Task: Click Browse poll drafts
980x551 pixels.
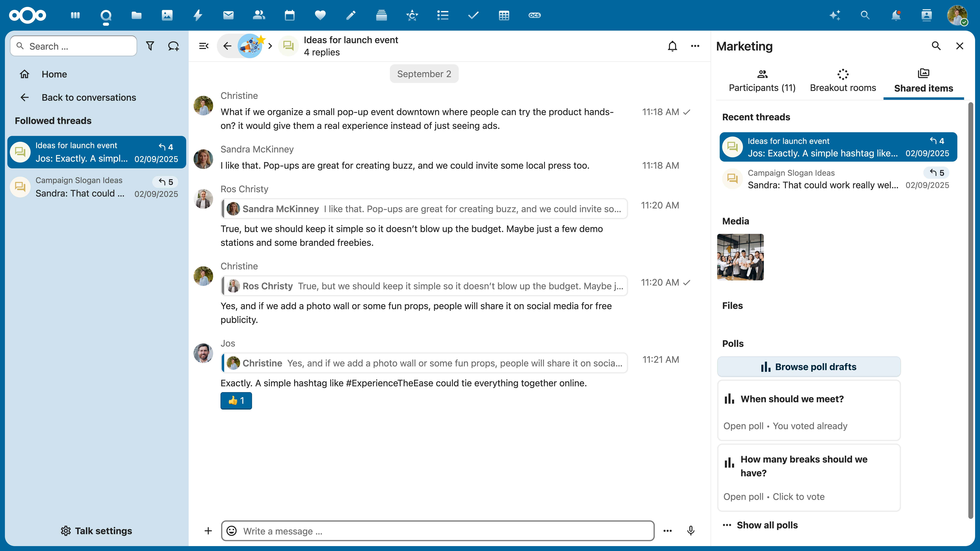Action: [809, 367]
